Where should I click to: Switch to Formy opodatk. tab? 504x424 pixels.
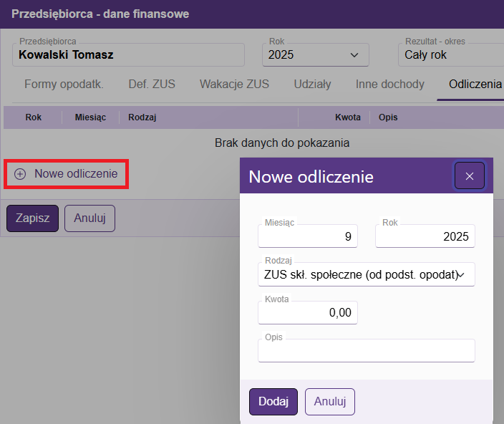pos(64,85)
